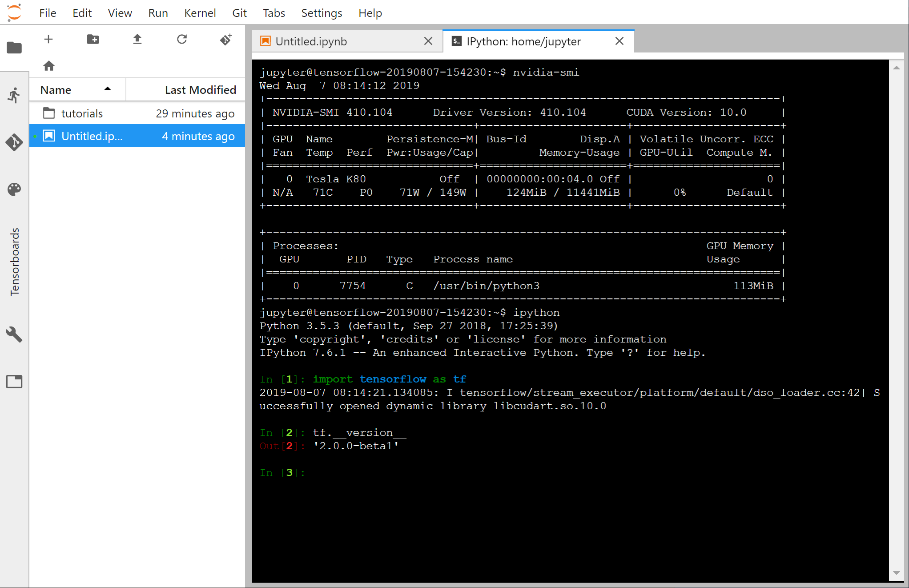Open the File menu
Screen dimensions: 909x588
48,13
